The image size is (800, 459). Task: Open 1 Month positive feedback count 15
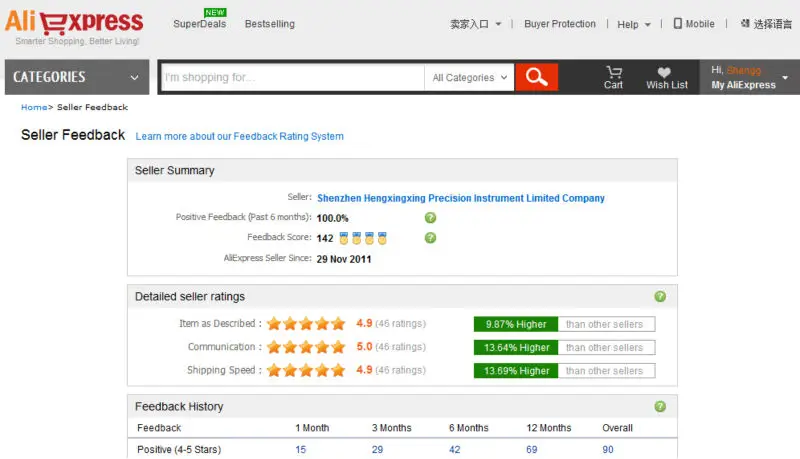[301, 449]
